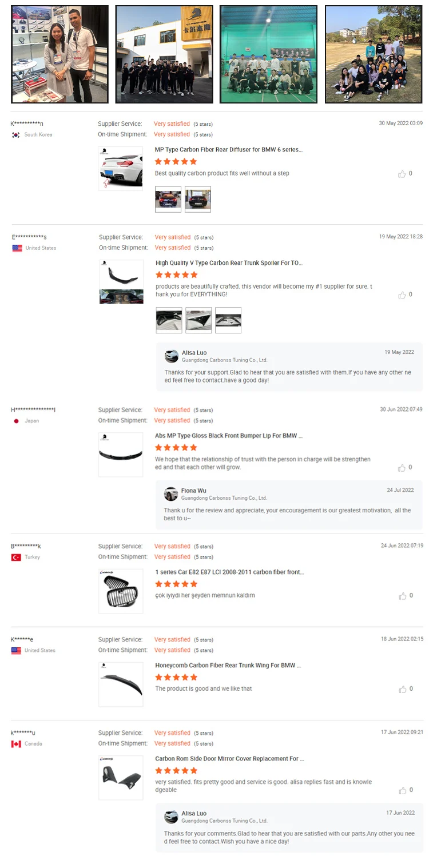The width and height of the screenshot is (429, 868).
Task: Open 1 series E82 E87 carbon fiber link
Action: click(229, 572)
